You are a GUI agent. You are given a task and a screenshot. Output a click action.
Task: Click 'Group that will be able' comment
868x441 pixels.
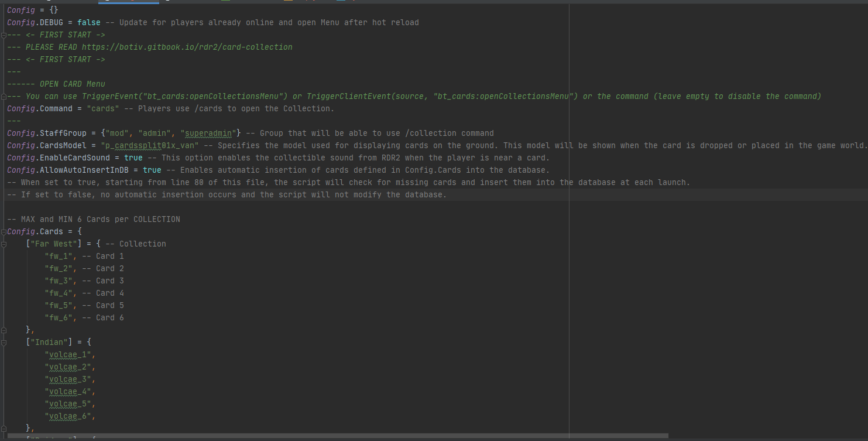coord(370,133)
